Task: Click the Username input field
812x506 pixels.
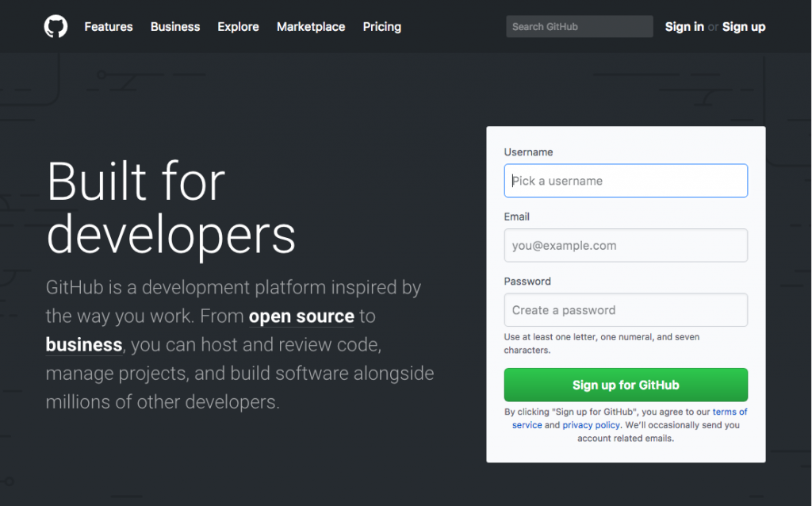Action: tap(626, 180)
